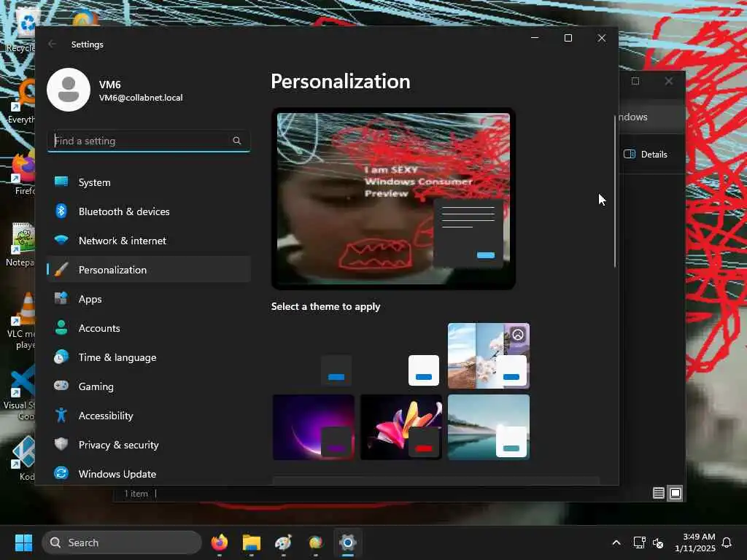Open Bluetooth & devices settings
Image resolution: width=747 pixels, height=560 pixels.
click(x=149, y=211)
